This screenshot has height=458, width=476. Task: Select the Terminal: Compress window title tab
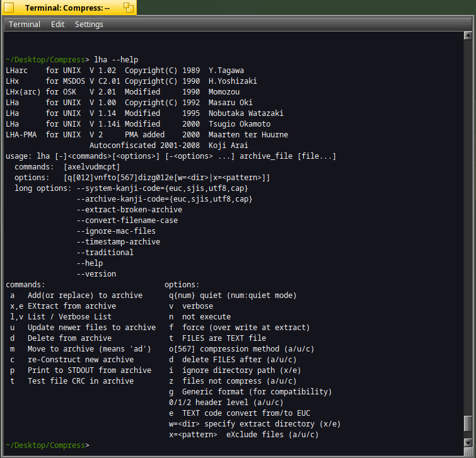(69, 8)
